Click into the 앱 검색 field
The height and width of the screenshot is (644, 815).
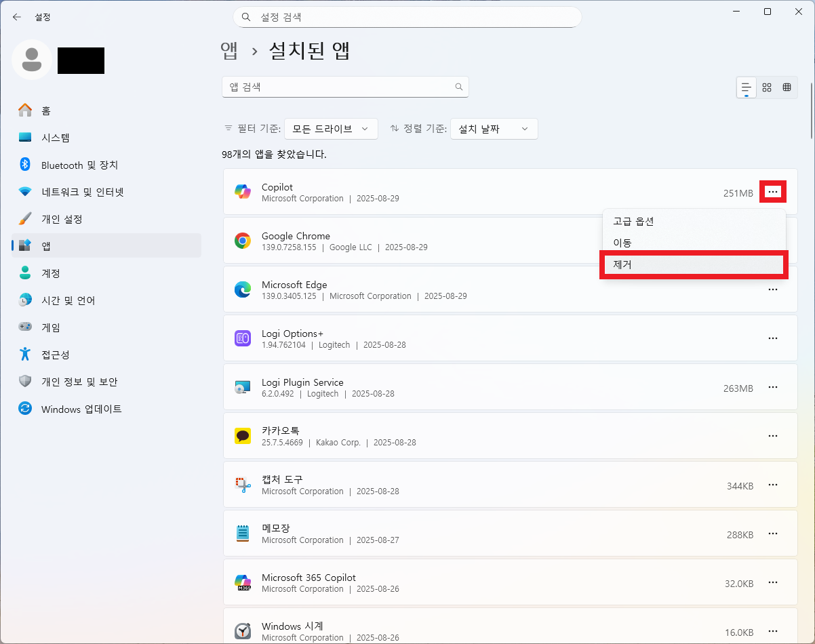point(345,87)
